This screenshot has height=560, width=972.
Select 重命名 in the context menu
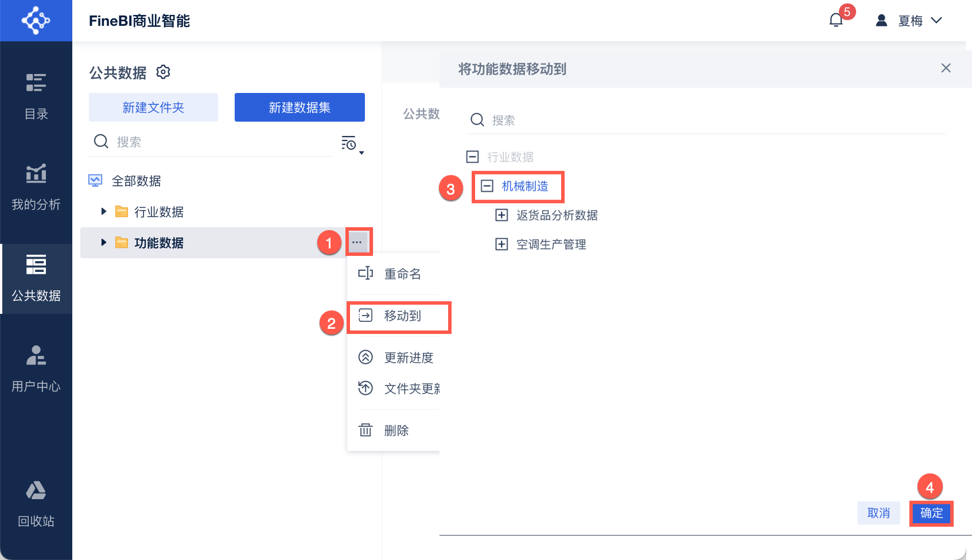402,274
